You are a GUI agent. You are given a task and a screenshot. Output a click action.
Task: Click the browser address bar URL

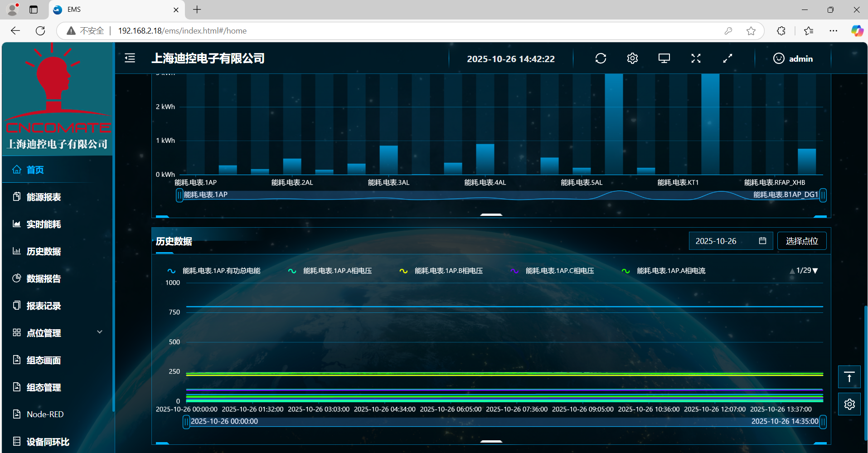coord(182,31)
